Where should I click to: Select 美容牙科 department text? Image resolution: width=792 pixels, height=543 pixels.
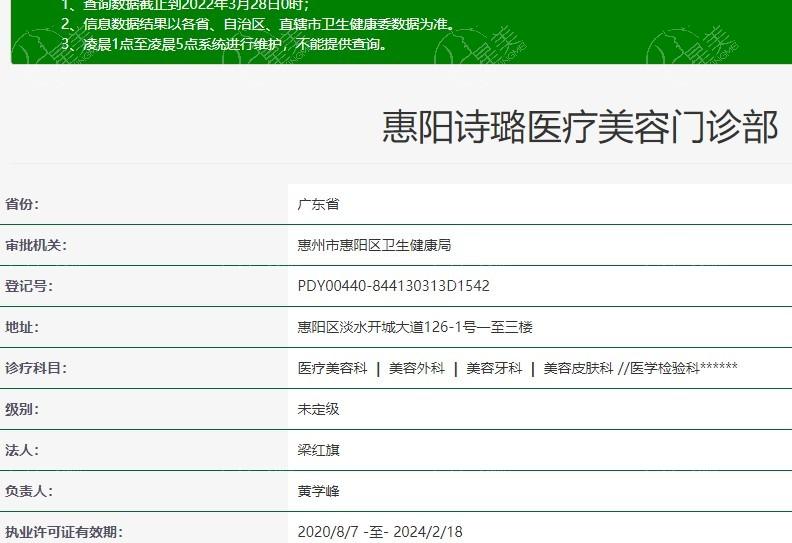[x=494, y=368]
